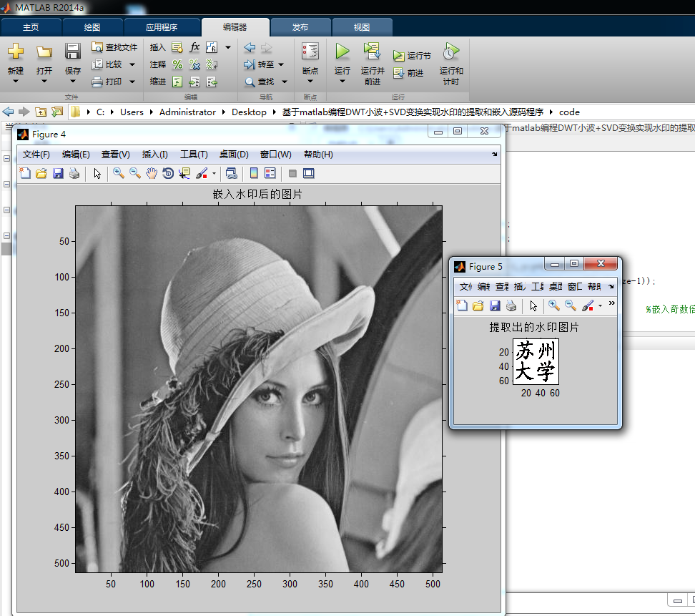This screenshot has height=616, width=695.
Task: Click Print icon in Figure 5 toolbar
Action: coord(511,305)
